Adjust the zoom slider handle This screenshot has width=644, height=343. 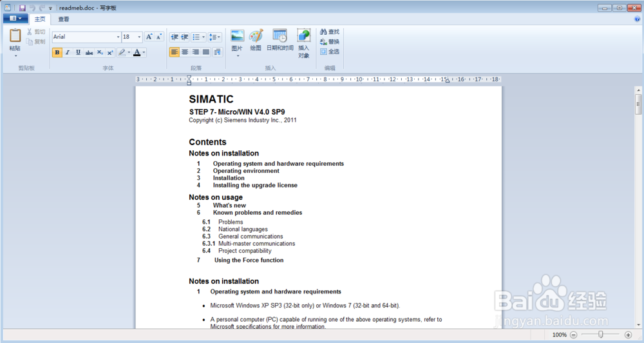click(600, 335)
